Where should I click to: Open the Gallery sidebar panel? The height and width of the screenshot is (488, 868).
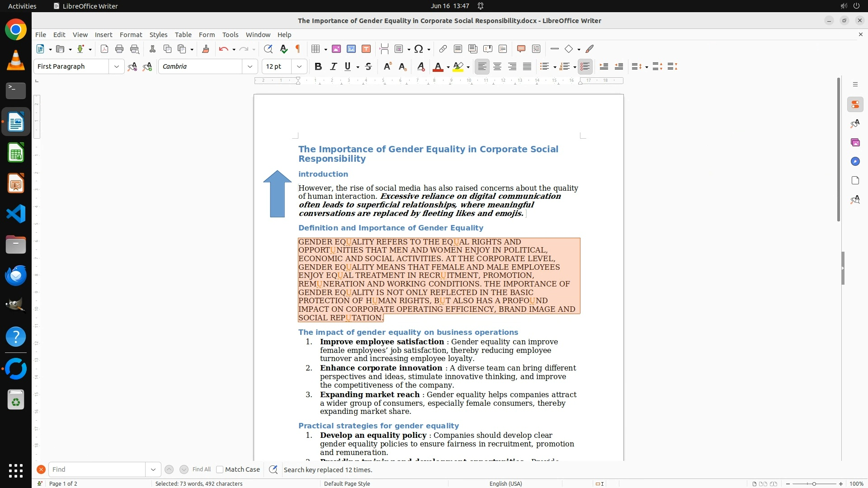855,143
